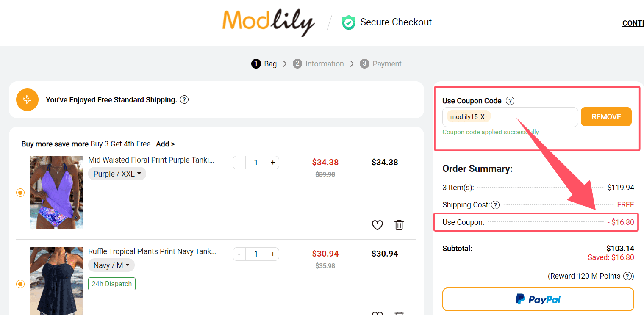Click the Modlily logo

(268, 22)
